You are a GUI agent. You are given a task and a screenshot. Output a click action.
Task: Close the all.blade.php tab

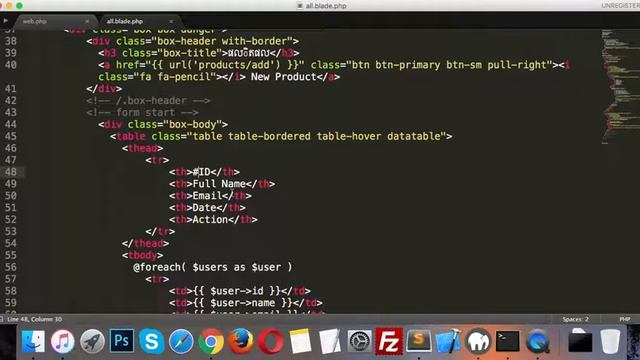pos(171,21)
